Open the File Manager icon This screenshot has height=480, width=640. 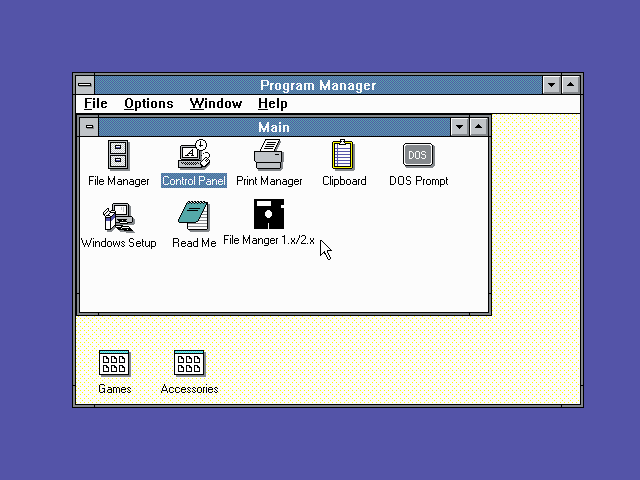[118, 156]
